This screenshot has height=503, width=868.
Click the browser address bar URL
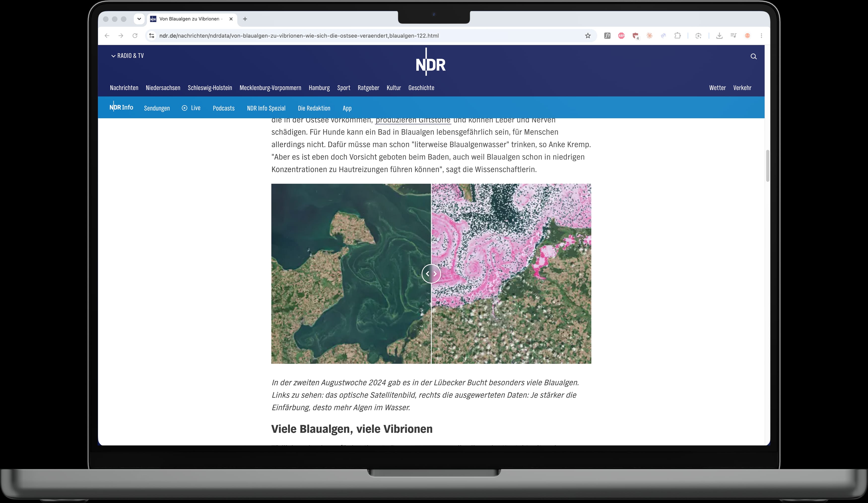tap(299, 36)
